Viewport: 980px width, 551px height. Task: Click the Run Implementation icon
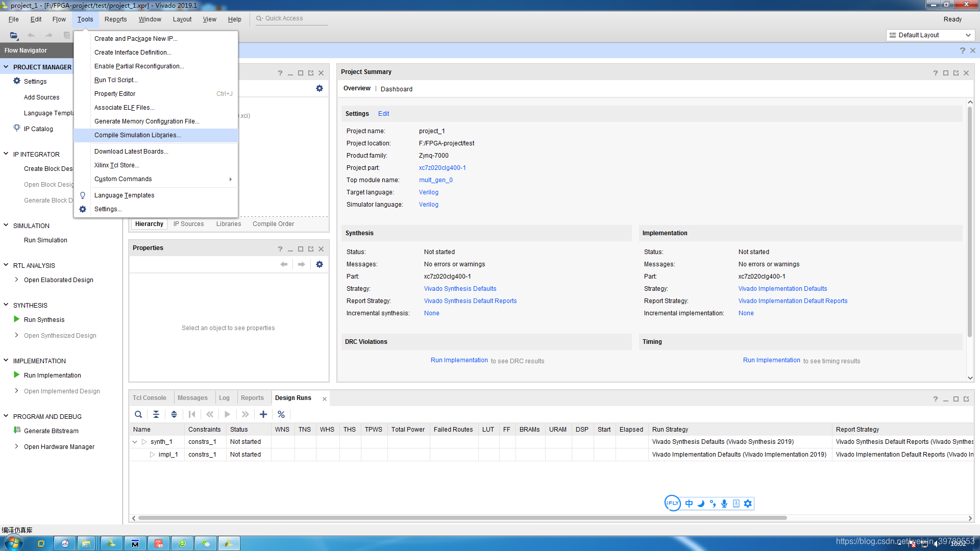coord(16,375)
